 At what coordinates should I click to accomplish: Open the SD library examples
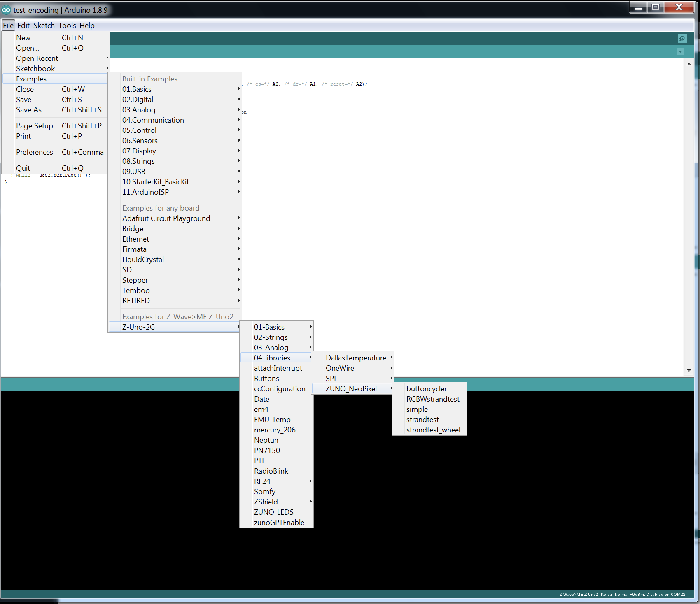175,269
